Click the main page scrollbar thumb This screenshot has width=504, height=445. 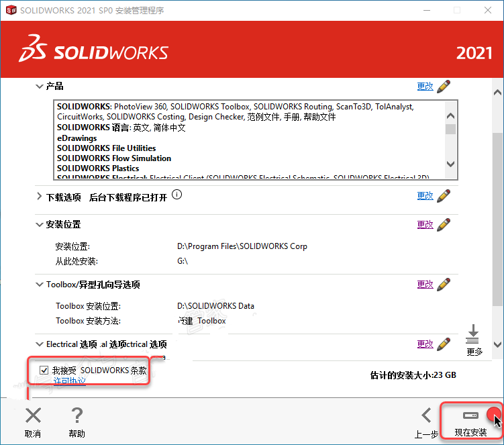[497, 219]
